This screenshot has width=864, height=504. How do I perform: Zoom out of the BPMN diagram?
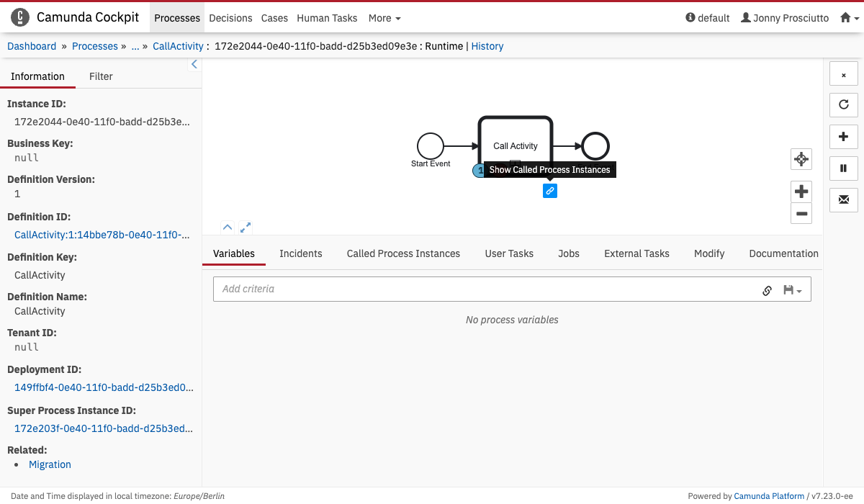[x=801, y=213]
